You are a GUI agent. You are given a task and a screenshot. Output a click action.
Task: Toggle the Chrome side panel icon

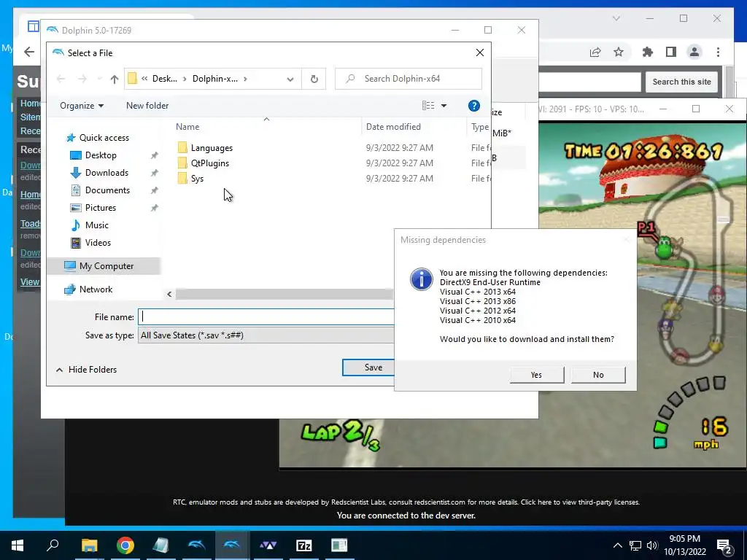(671, 52)
